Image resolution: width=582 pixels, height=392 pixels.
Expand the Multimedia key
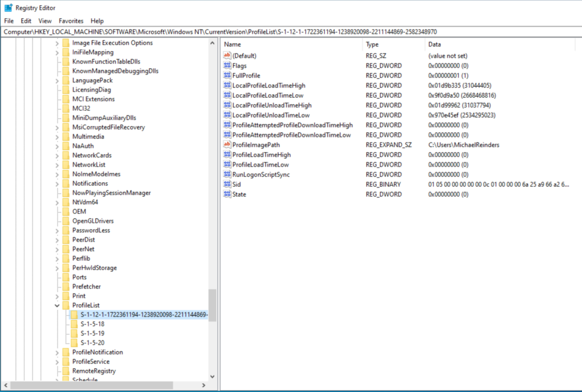[x=57, y=137]
